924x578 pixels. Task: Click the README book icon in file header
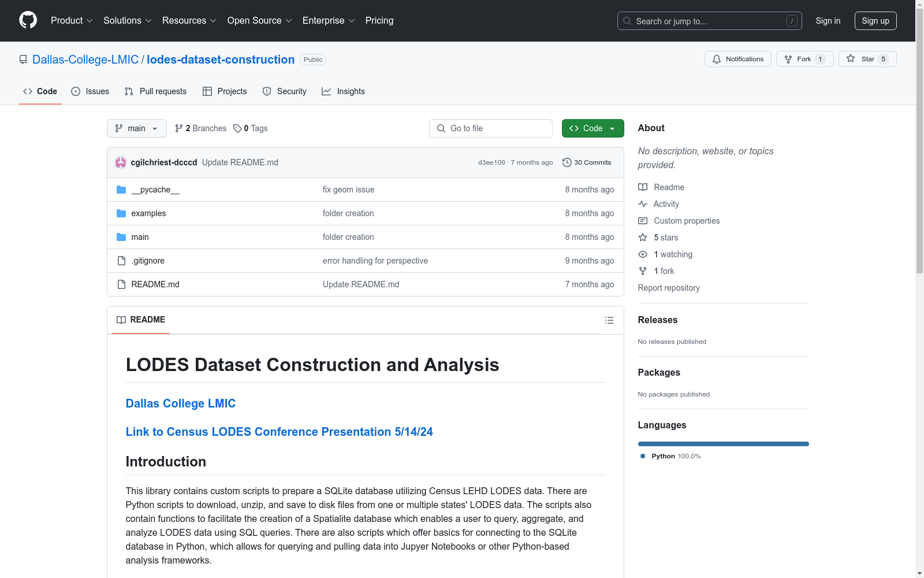coord(121,320)
